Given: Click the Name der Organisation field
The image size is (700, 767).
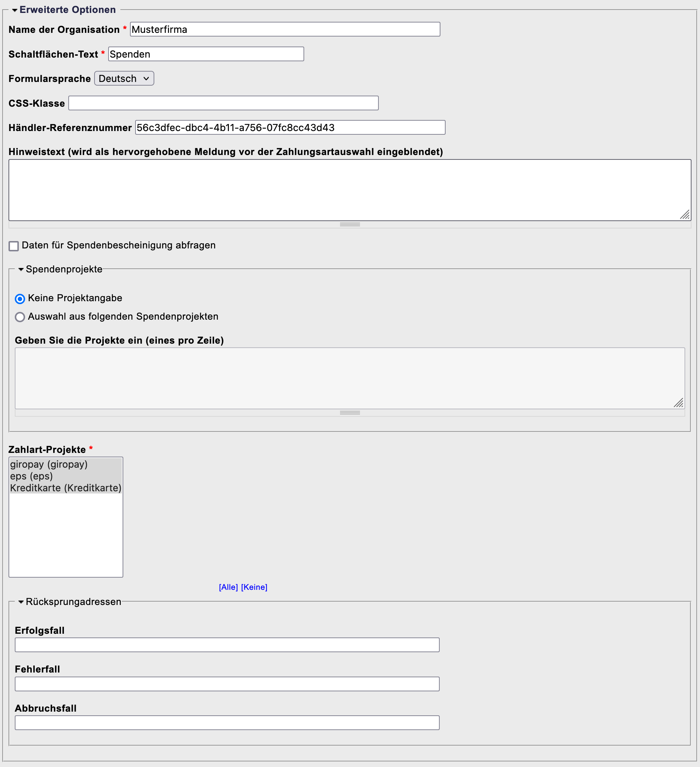Looking at the screenshot, I should coord(285,30).
